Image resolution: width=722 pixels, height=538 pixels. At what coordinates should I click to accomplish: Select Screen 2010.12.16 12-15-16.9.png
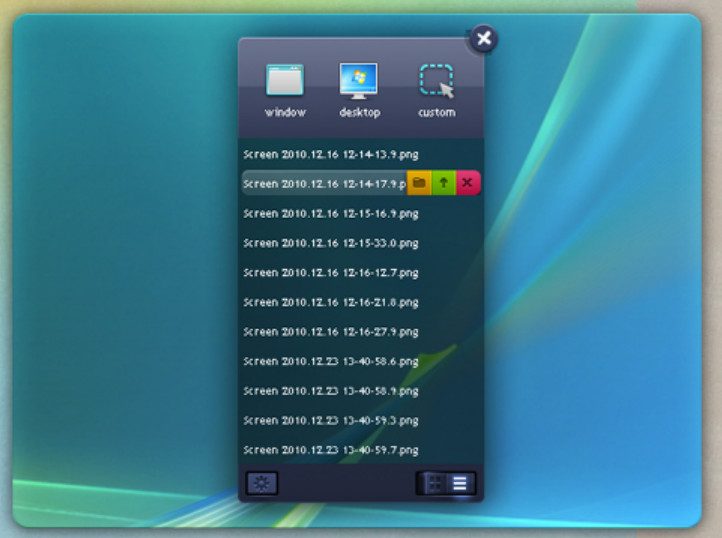click(331, 214)
